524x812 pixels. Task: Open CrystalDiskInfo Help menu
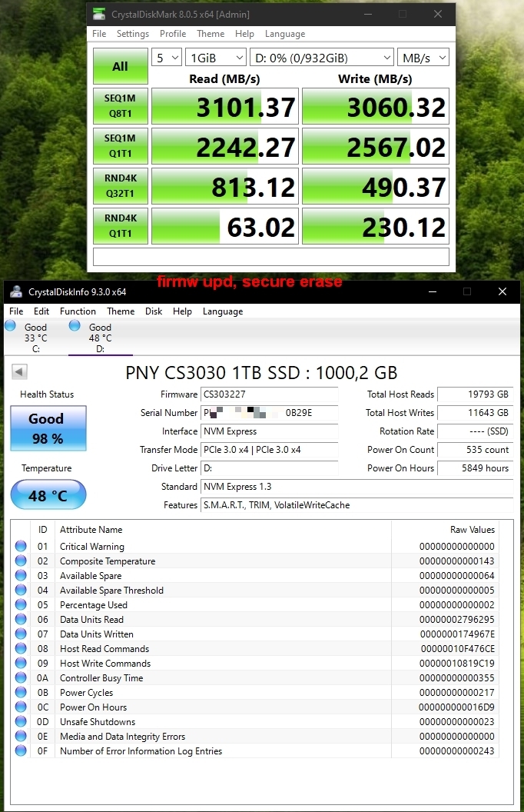pyautogui.click(x=182, y=311)
